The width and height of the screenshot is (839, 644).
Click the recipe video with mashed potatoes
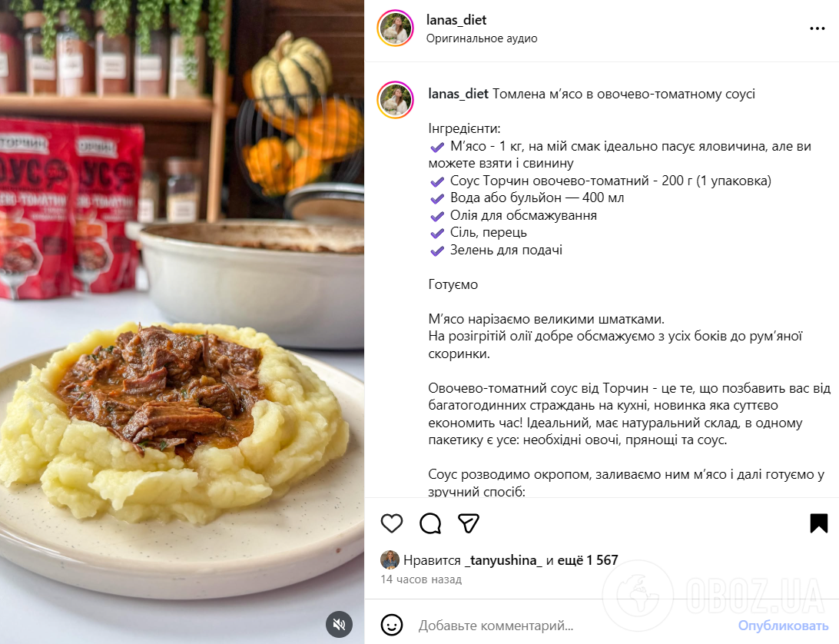(182, 322)
